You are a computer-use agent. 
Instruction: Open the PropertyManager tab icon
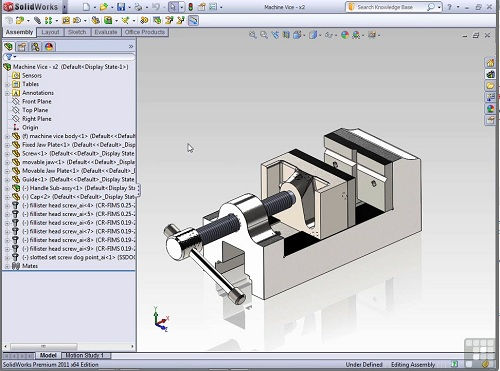click(22, 47)
